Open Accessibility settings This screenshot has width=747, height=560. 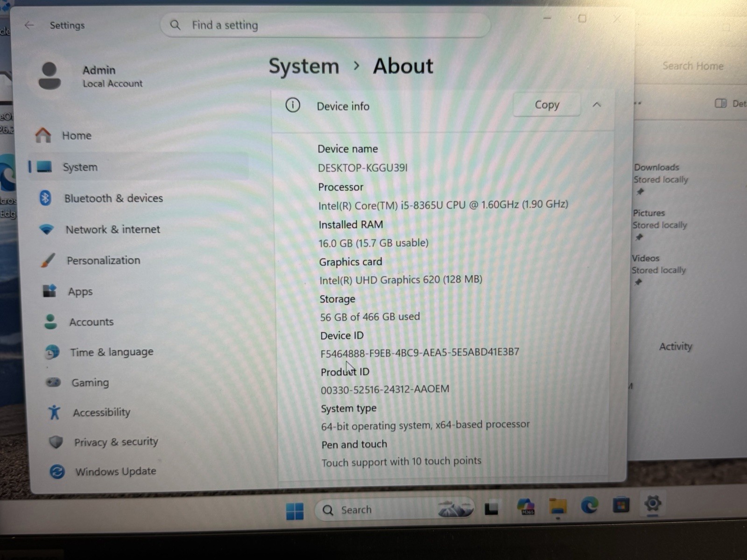147,412
